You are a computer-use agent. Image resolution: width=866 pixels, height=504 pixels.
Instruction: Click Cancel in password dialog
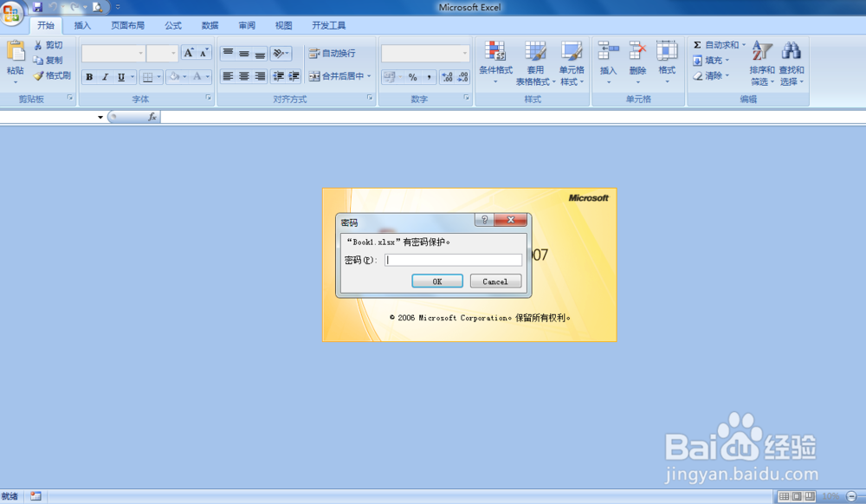[495, 281]
